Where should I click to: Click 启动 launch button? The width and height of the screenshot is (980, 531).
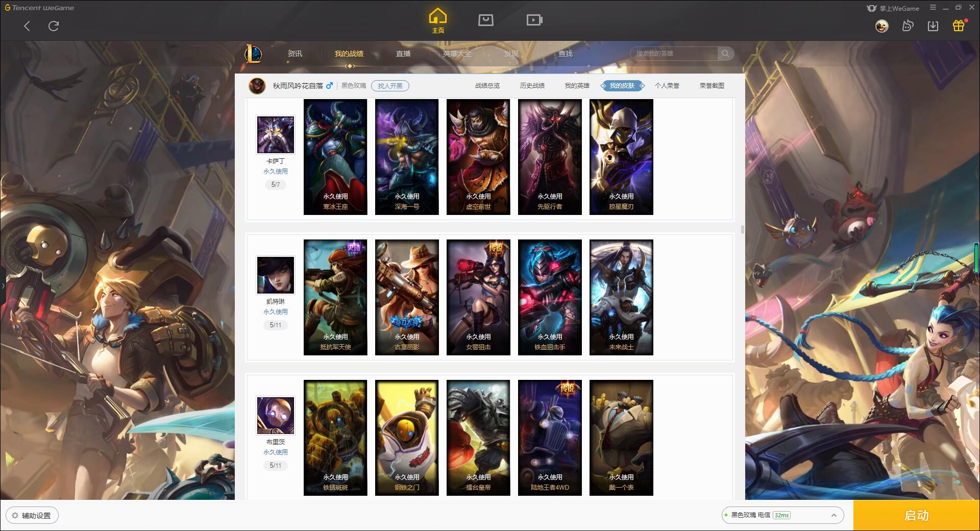[x=917, y=516]
